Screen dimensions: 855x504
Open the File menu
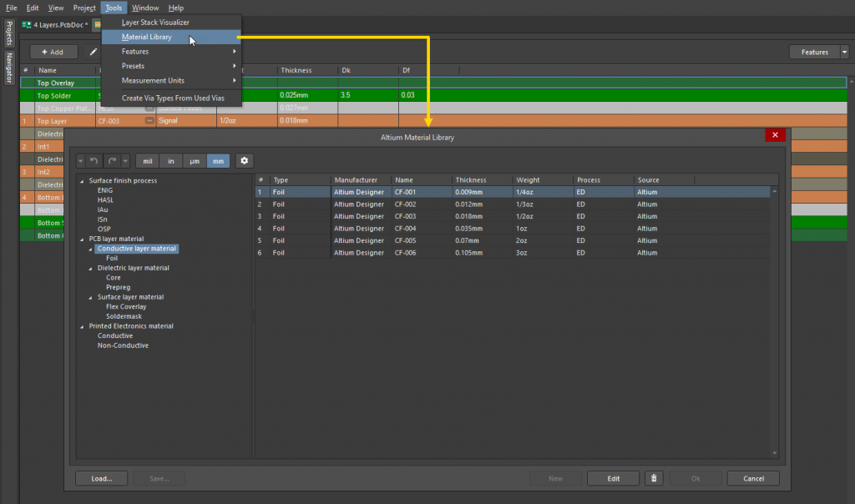coord(11,8)
